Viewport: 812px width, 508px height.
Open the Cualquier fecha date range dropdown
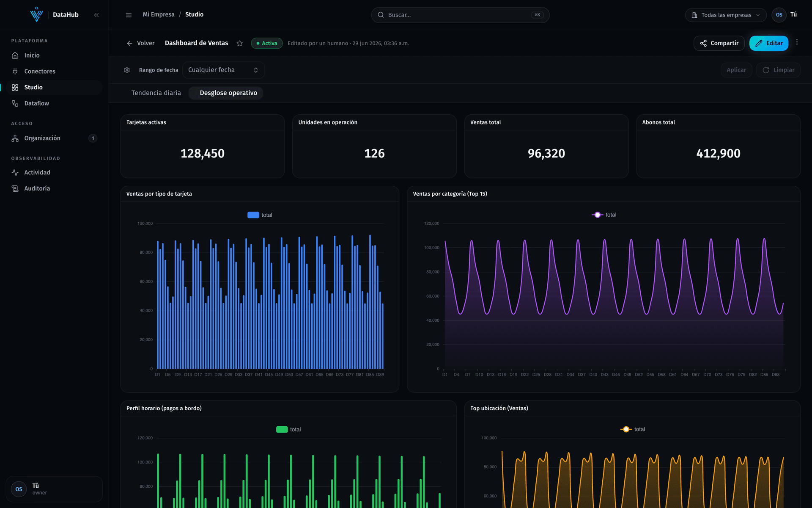[223, 70]
